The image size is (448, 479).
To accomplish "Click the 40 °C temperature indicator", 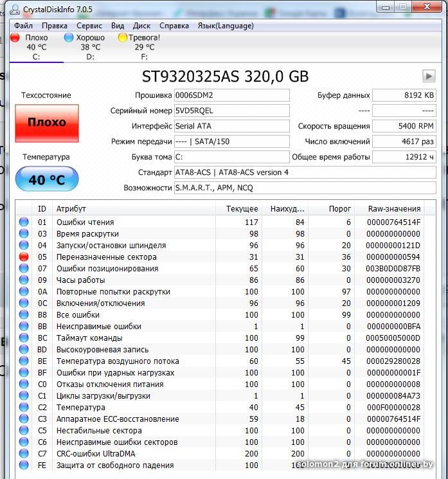I will point(47,179).
